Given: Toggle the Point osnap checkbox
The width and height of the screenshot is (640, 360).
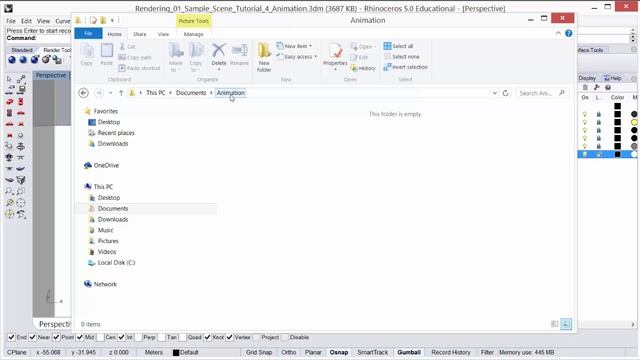Looking at the screenshot, I should pyautogui.click(x=56, y=337).
